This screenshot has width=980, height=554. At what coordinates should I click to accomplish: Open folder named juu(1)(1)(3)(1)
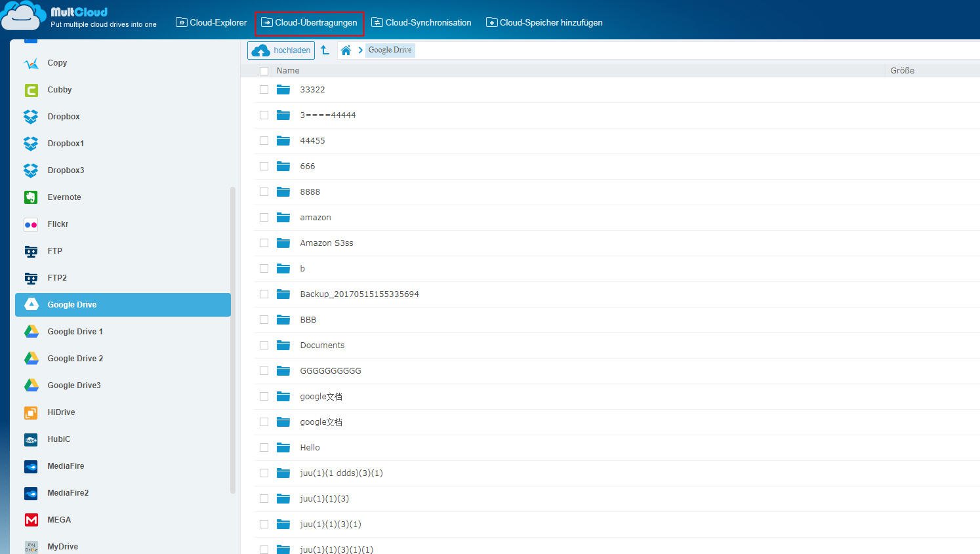331,524
